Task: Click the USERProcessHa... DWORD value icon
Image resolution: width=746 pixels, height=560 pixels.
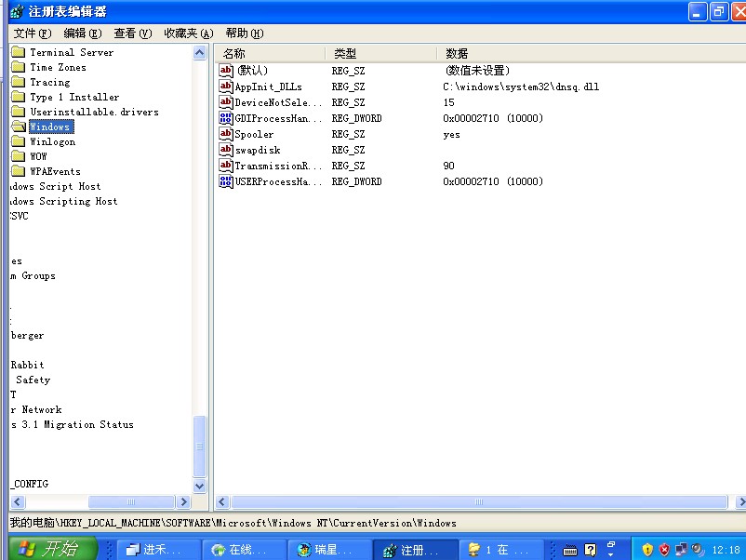Action: tap(226, 181)
